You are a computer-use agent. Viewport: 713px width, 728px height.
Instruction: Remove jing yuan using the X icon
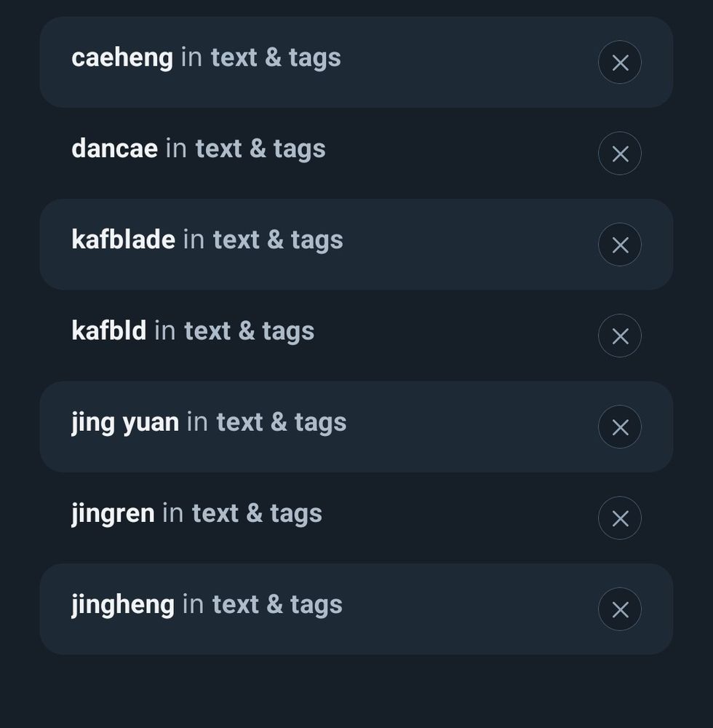[x=620, y=427]
